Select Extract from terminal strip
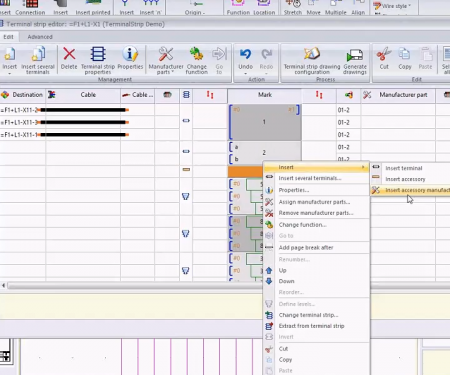The width and height of the screenshot is (450, 375). click(311, 326)
